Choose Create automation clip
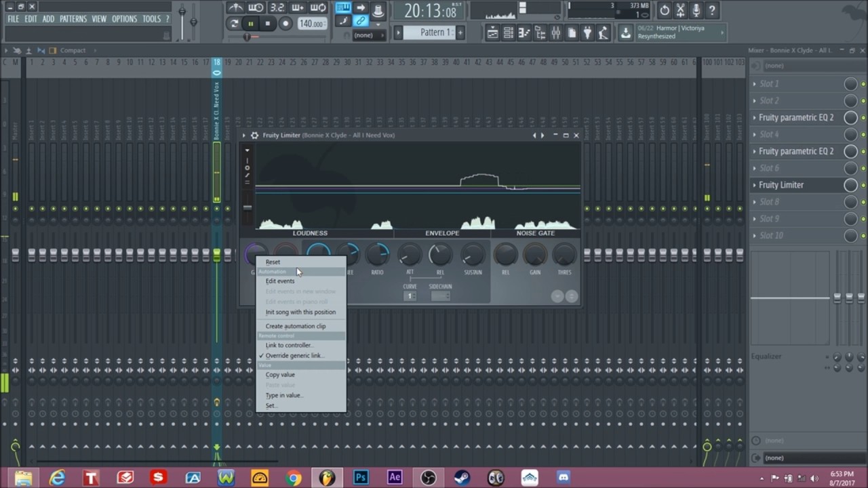Screen dimensions: 868x488 tap(300, 326)
